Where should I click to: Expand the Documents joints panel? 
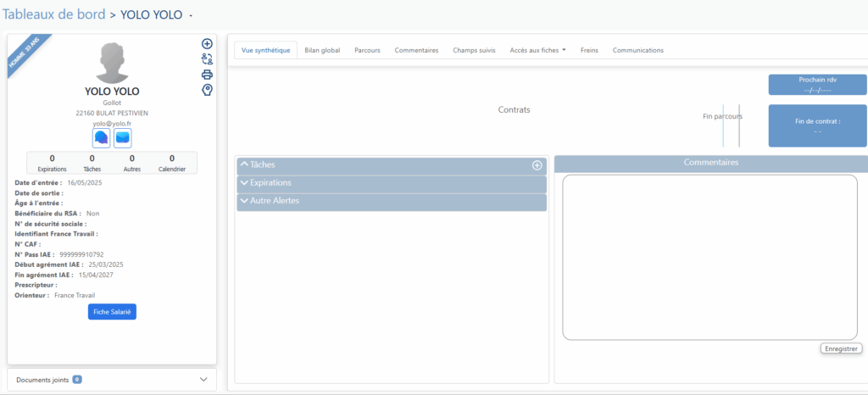[x=203, y=380]
